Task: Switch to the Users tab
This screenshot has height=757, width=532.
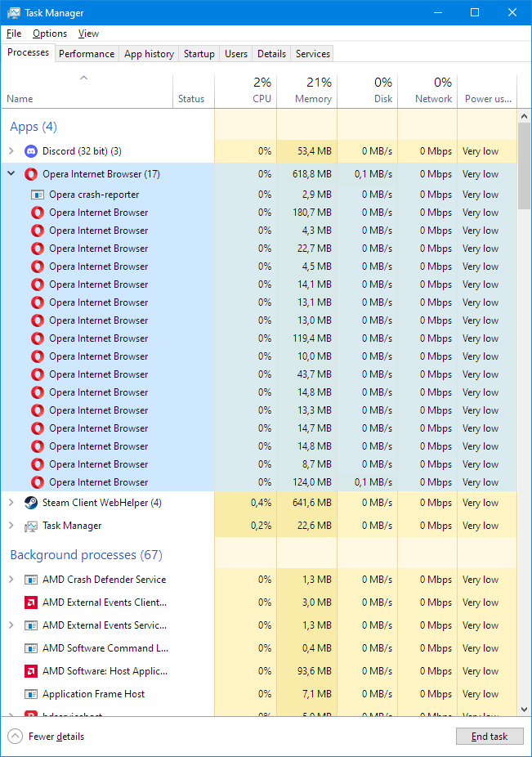Action: [x=236, y=54]
